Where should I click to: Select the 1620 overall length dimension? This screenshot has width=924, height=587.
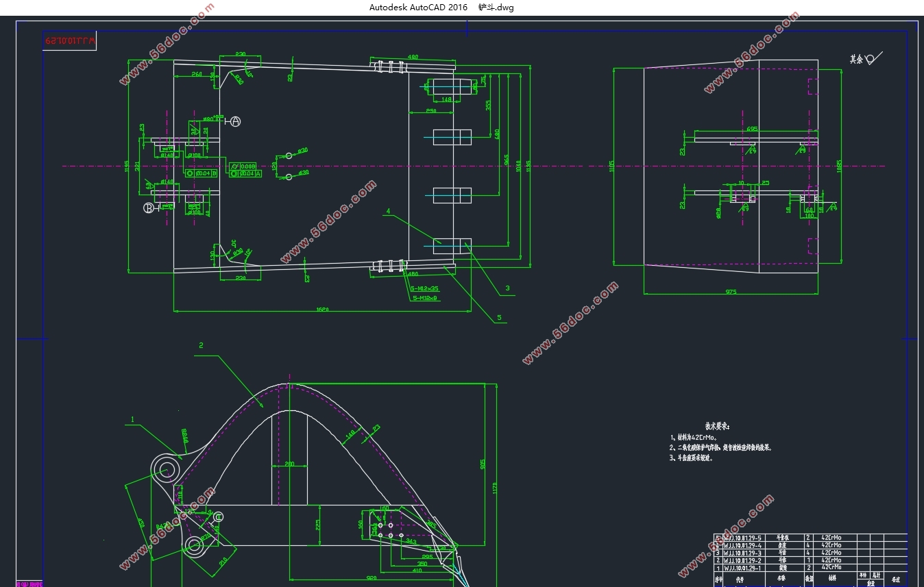[322, 310]
